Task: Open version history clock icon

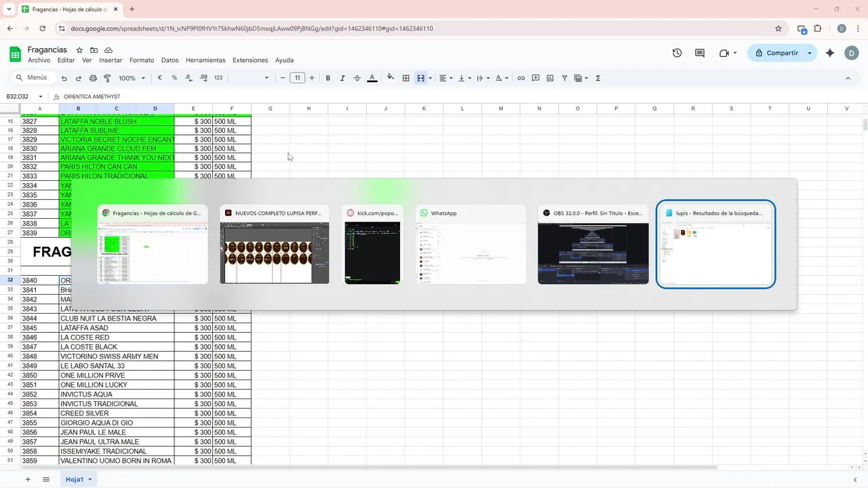Action: coord(677,53)
